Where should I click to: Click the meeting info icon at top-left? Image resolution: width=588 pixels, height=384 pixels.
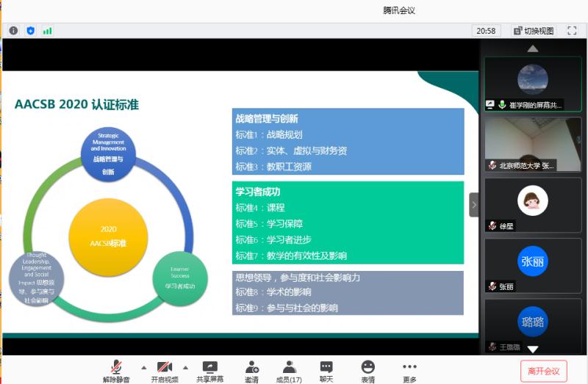[x=13, y=31]
